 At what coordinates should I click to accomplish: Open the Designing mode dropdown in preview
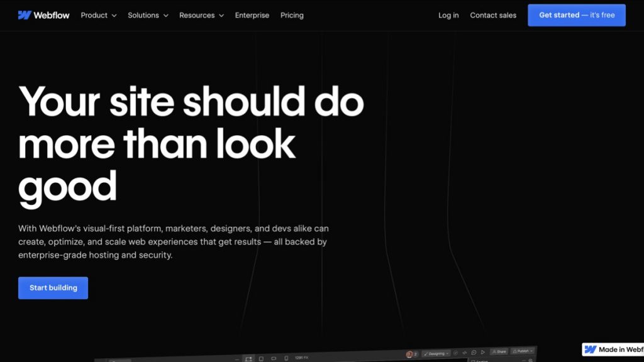pos(436,353)
